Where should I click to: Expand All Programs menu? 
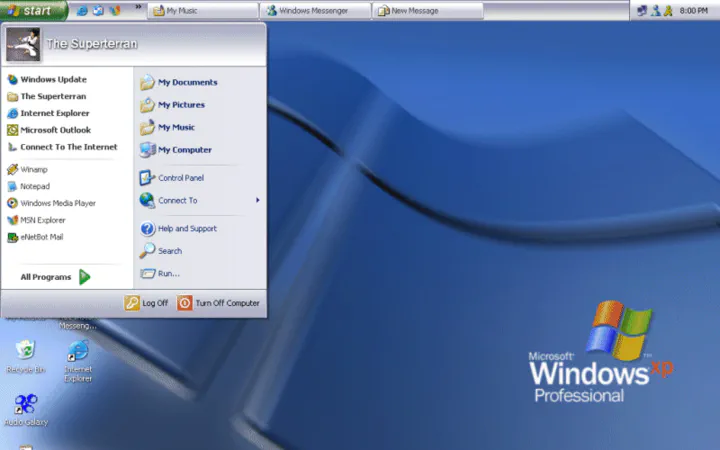click(x=55, y=277)
